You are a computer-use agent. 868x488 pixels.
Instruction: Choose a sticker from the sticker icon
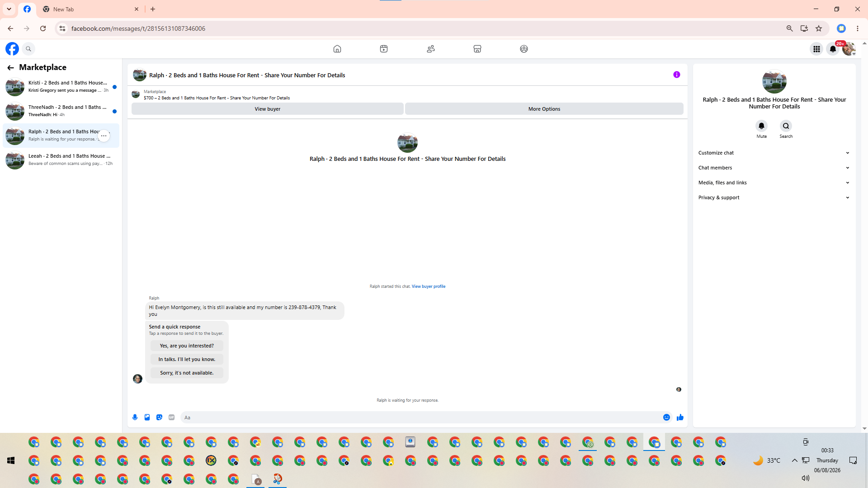pos(159,418)
